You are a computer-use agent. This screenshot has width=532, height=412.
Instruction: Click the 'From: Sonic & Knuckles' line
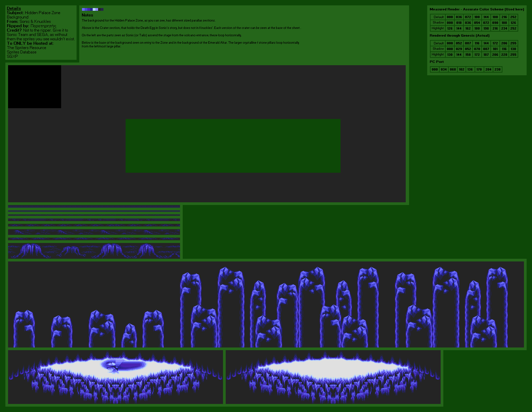click(x=29, y=22)
